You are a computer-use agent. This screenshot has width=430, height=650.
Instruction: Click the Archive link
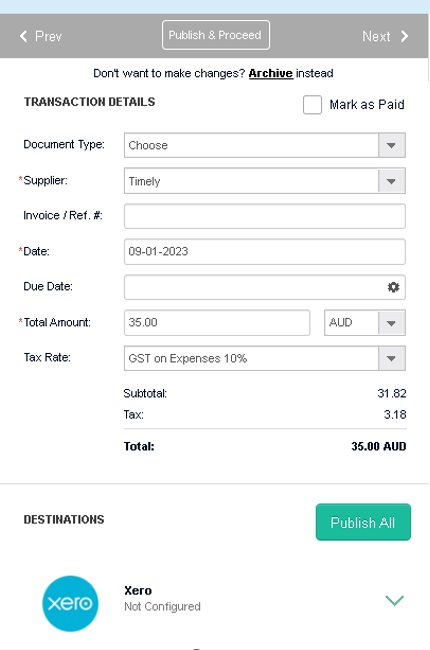click(x=270, y=73)
